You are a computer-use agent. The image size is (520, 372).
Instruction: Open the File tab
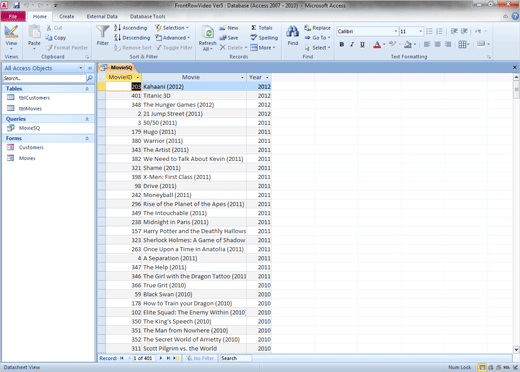[x=13, y=16]
